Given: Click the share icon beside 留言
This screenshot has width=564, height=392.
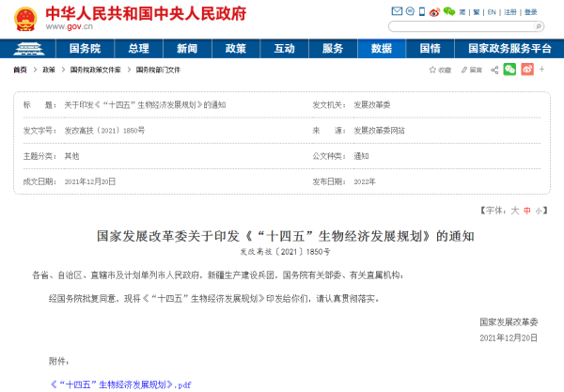Looking at the screenshot, I should click(x=493, y=70).
